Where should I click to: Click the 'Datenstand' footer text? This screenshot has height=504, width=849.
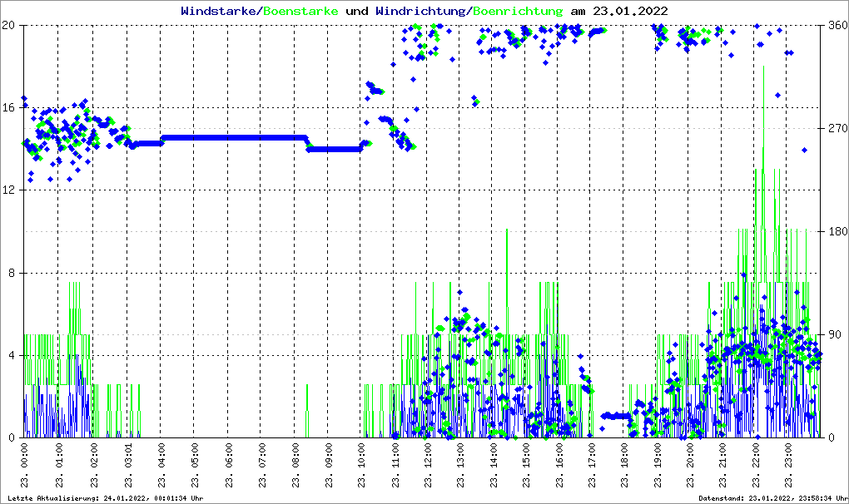pos(772,498)
